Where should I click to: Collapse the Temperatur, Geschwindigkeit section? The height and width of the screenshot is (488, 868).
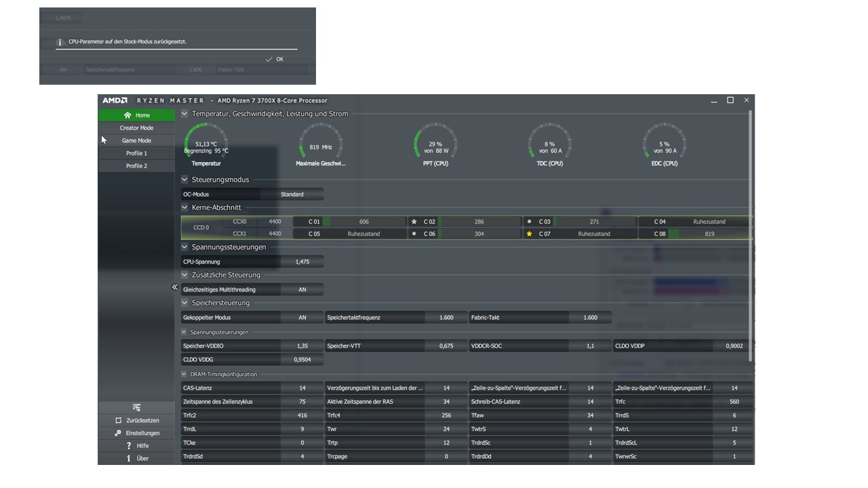click(x=184, y=114)
